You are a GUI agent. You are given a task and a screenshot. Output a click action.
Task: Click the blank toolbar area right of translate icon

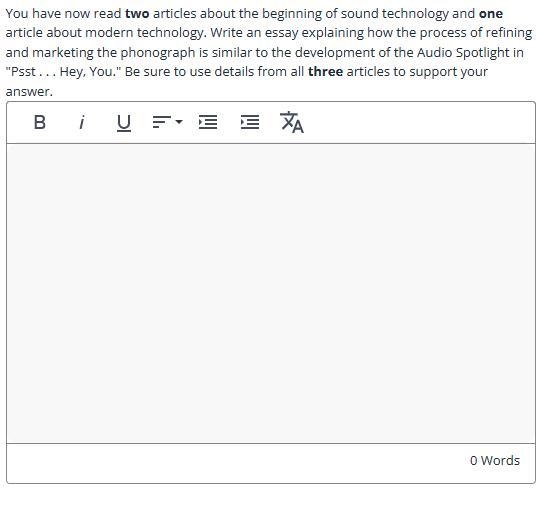[x=419, y=123]
